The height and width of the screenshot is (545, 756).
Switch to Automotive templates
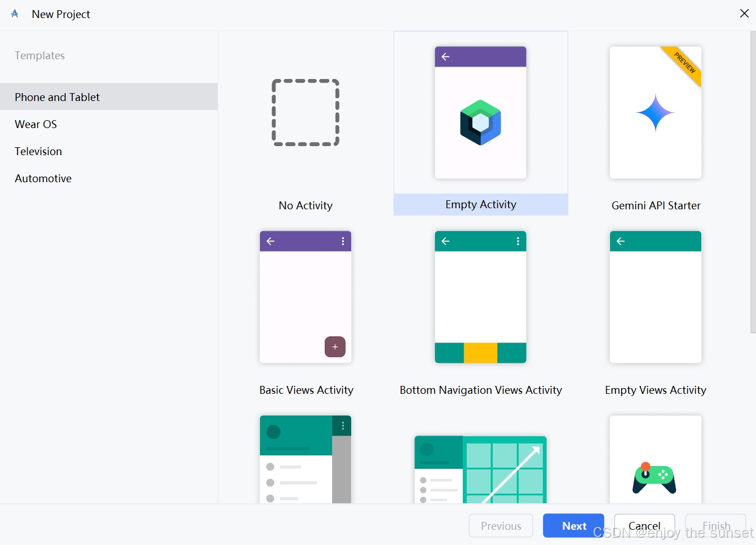109,178
